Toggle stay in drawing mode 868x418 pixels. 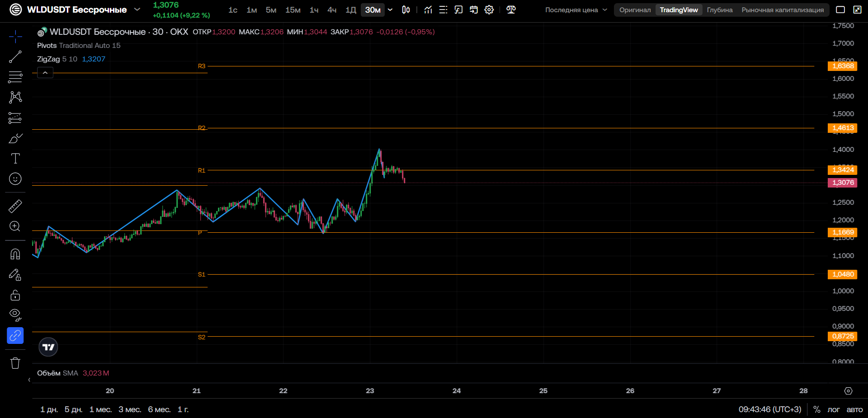(15, 275)
